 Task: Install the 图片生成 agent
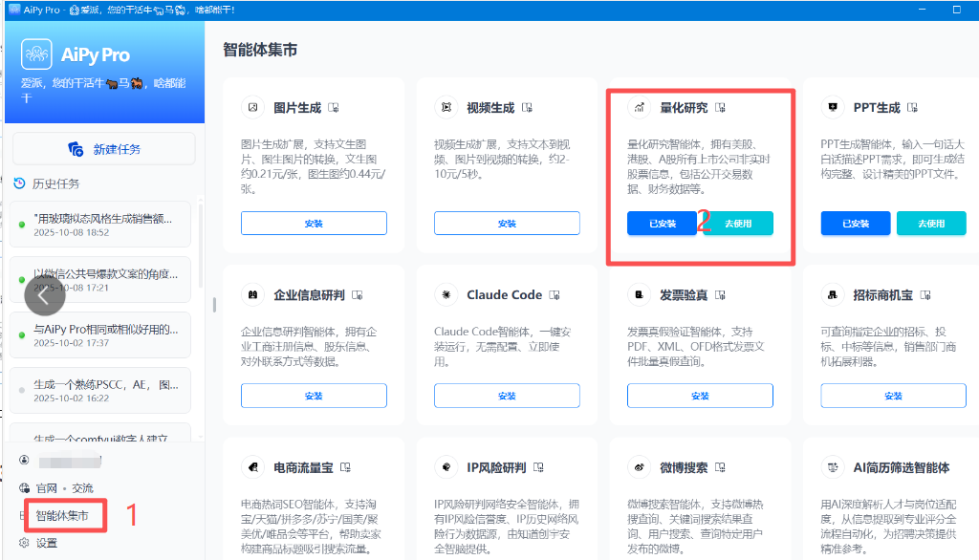click(314, 224)
